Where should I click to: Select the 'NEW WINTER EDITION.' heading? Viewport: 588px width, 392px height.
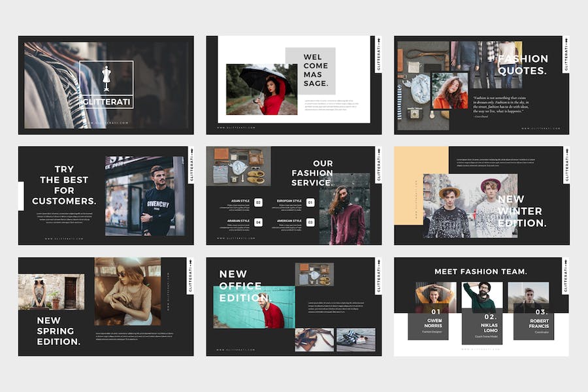coord(522,211)
